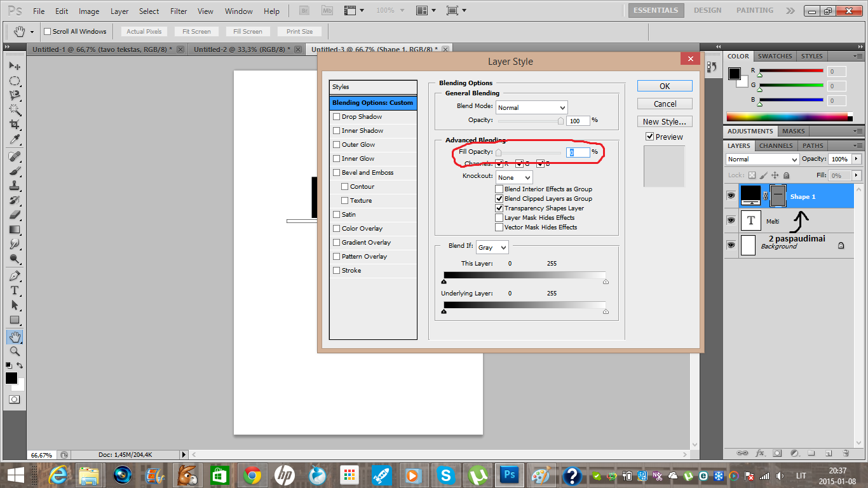Screen dimensions: 868x488
Task: Toggle the Preview checkbox
Action: [x=649, y=137]
